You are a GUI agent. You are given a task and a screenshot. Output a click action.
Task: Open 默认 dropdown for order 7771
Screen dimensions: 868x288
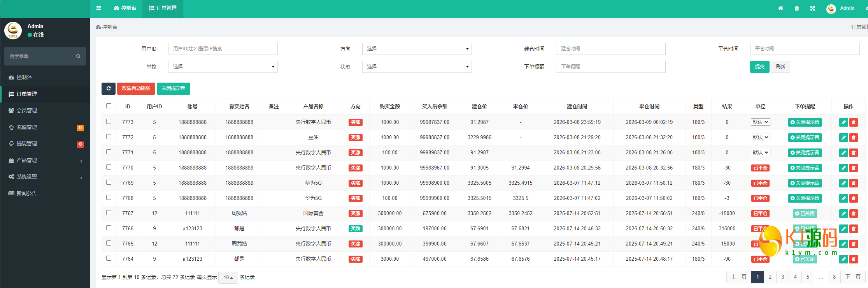pos(760,153)
